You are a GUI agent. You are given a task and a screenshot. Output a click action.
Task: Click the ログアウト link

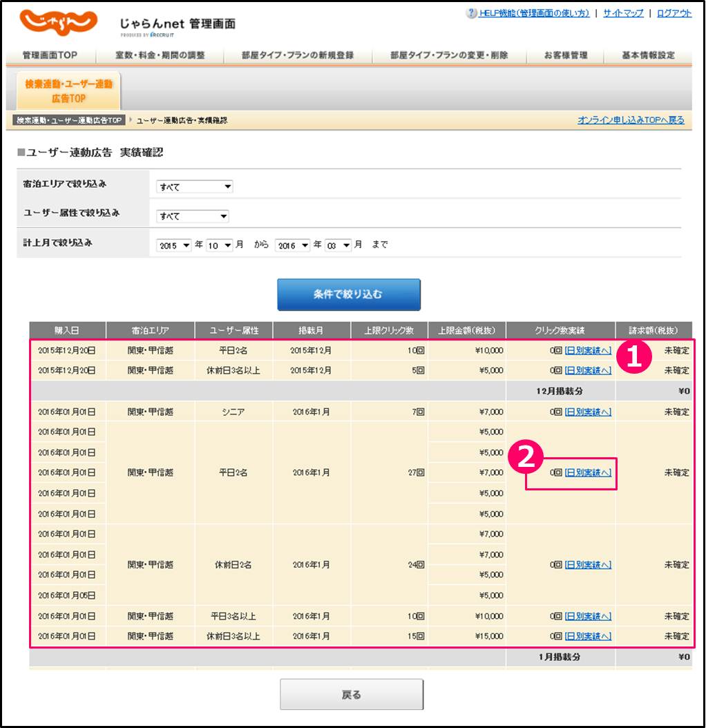pos(674,14)
